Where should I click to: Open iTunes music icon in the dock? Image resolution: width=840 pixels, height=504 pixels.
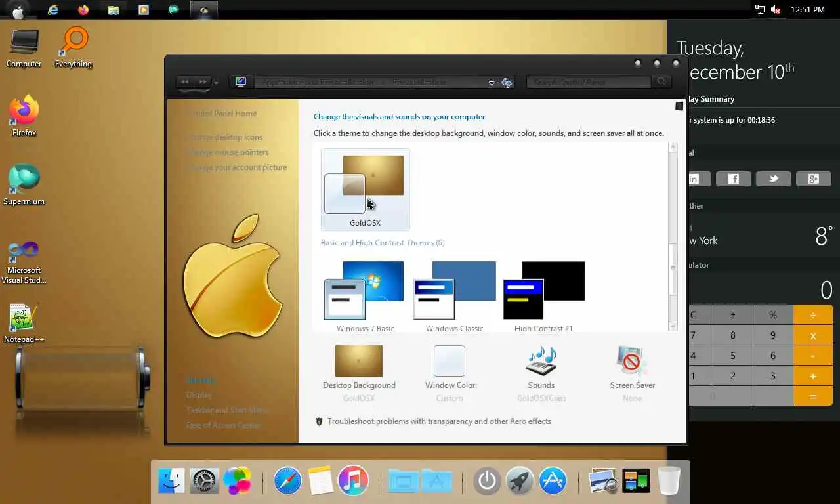(x=353, y=481)
